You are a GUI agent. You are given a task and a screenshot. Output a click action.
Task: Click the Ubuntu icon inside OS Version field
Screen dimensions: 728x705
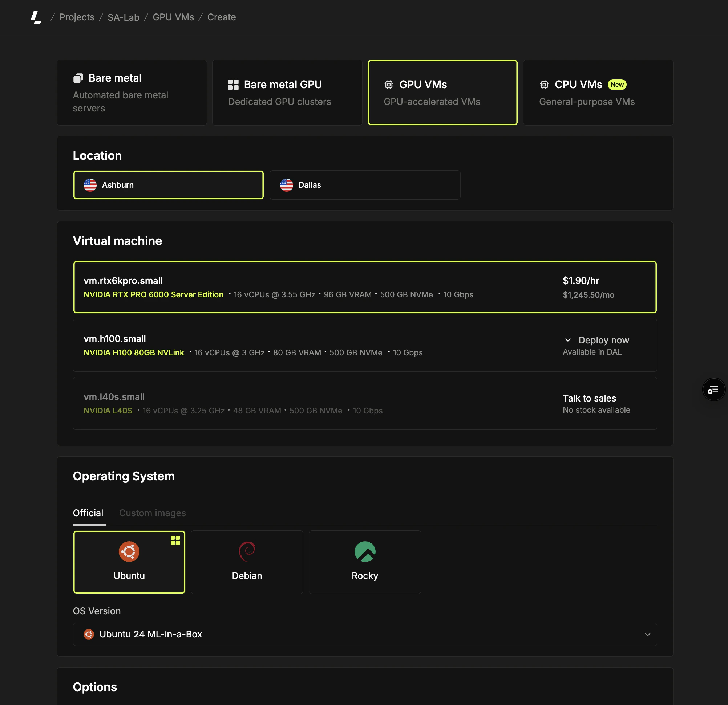point(89,634)
